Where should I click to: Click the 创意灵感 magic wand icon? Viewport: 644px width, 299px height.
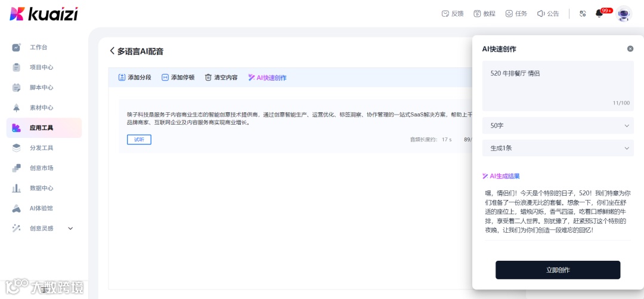point(16,228)
